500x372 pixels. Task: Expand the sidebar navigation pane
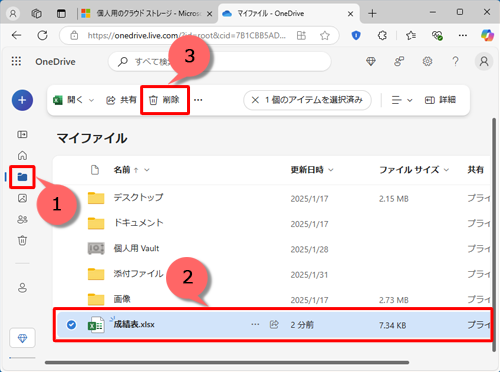22,134
